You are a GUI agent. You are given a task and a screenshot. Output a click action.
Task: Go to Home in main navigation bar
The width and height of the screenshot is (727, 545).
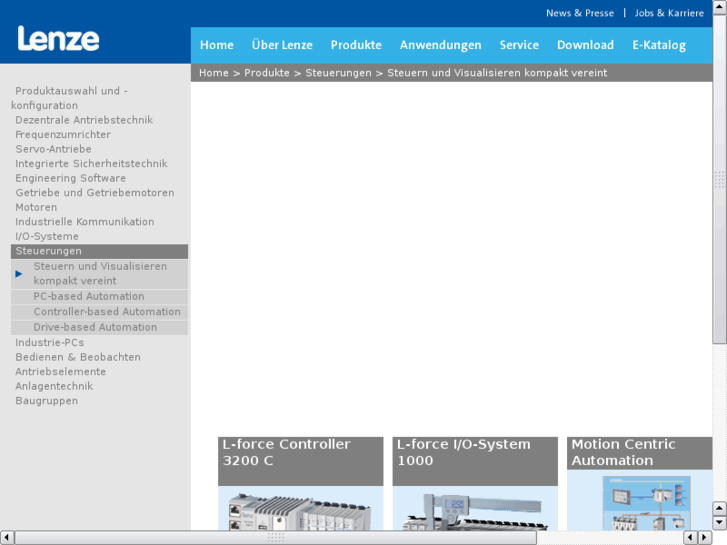pos(217,45)
